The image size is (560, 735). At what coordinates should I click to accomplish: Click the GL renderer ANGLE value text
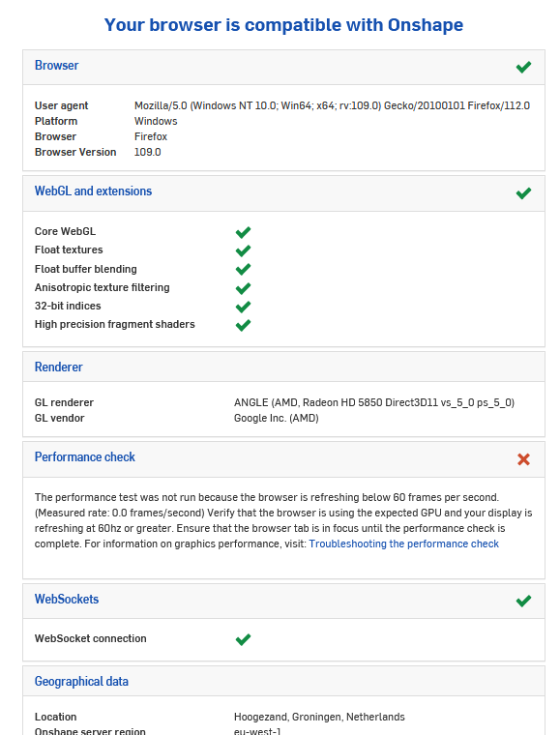[x=374, y=402]
